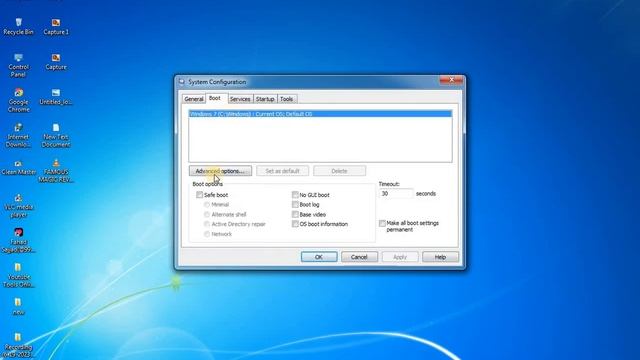The height and width of the screenshot is (360, 640).
Task: Toggle OS boot information checkbox
Action: coord(295,224)
